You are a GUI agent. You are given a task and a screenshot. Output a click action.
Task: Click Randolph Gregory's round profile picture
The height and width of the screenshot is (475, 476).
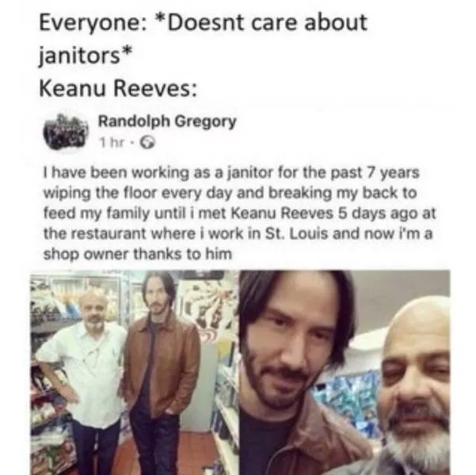tap(66, 133)
